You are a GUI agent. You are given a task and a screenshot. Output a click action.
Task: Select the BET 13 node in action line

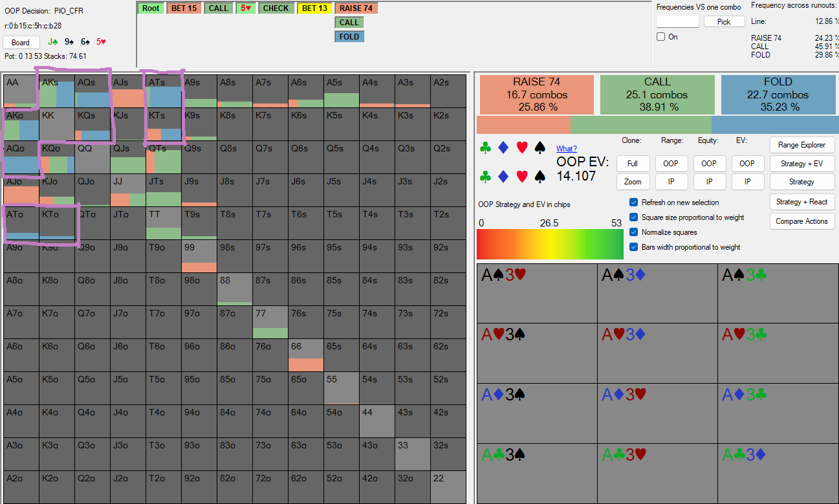tap(314, 8)
